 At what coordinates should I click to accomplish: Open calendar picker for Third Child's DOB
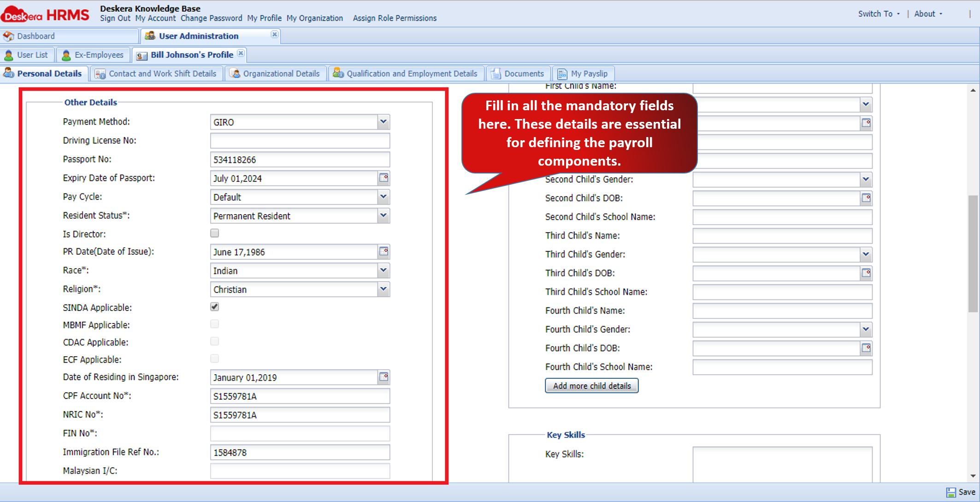pos(866,273)
